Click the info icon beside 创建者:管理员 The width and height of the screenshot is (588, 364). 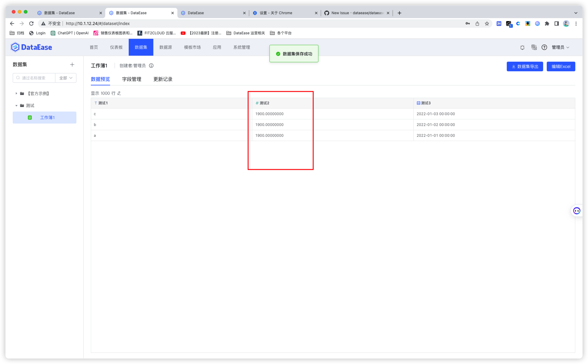point(151,66)
